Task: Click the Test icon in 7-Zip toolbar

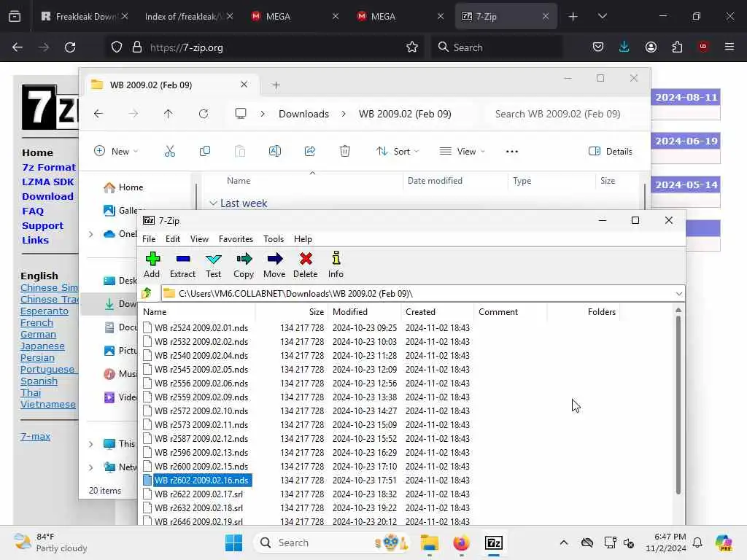Action: pyautogui.click(x=214, y=265)
